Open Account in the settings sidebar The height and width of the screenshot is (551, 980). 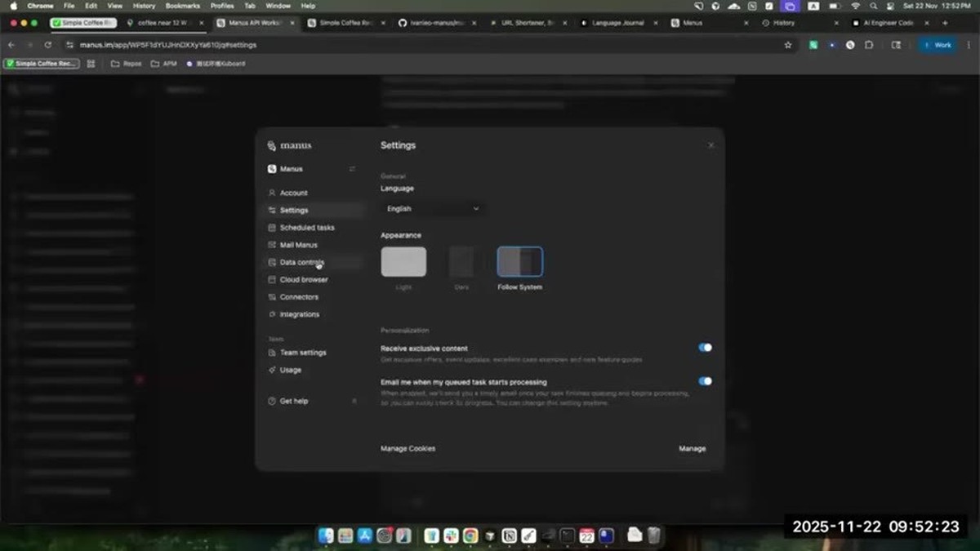tap(314, 193)
